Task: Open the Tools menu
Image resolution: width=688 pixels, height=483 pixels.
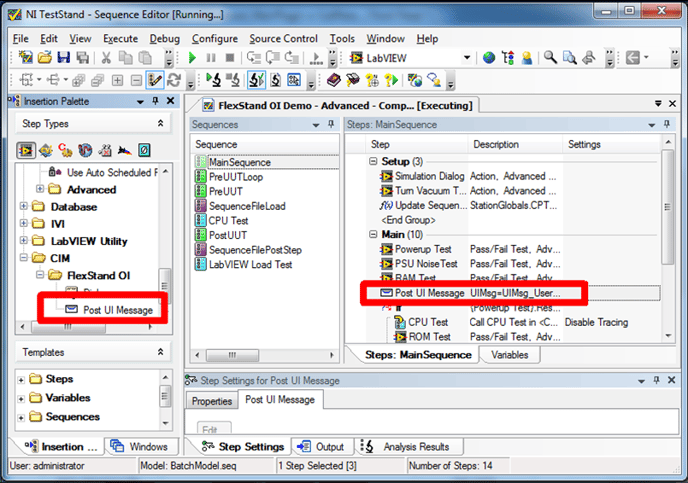Action: [342, 39]
